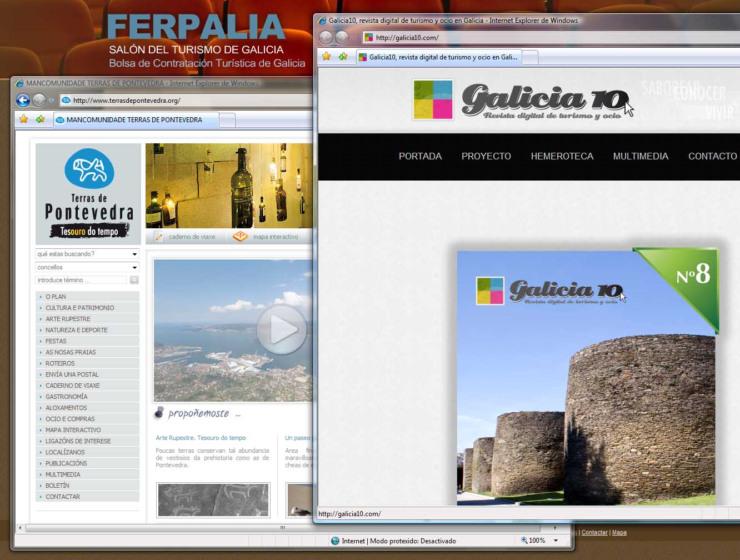Click Forward button in Galicia10 window

pyautogui.click(x=342, y=37)
